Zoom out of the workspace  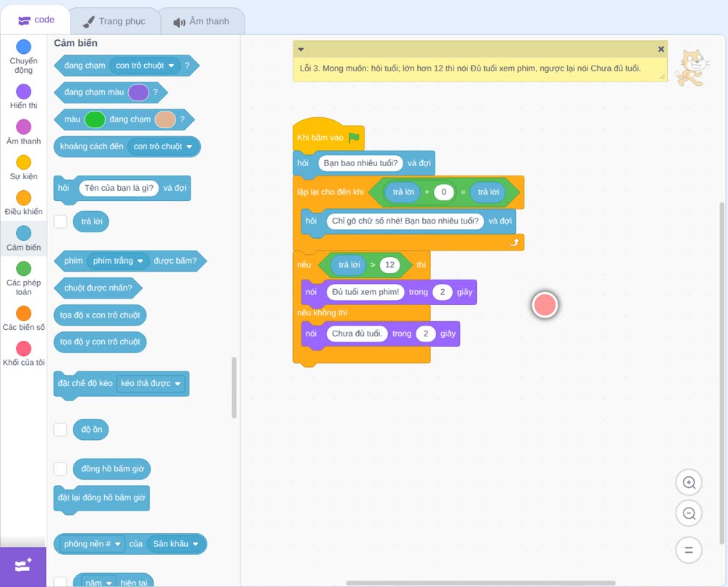coord(689,513)
